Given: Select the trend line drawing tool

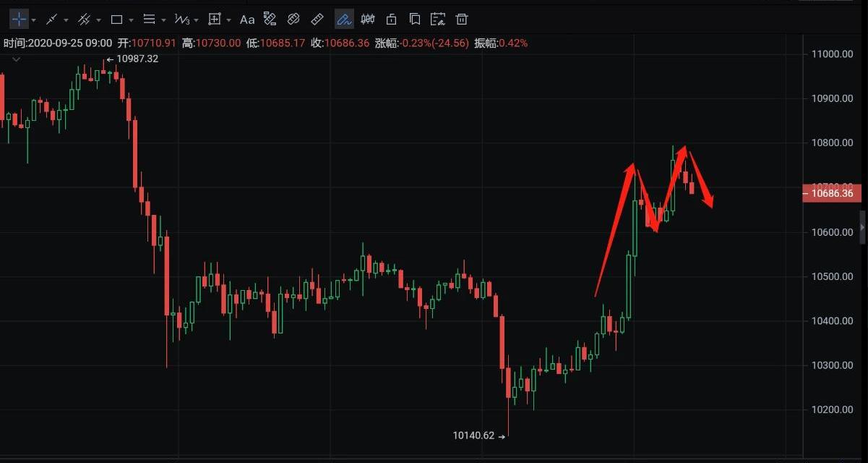Looking at the screenshot, I should (x=51, y=19).
